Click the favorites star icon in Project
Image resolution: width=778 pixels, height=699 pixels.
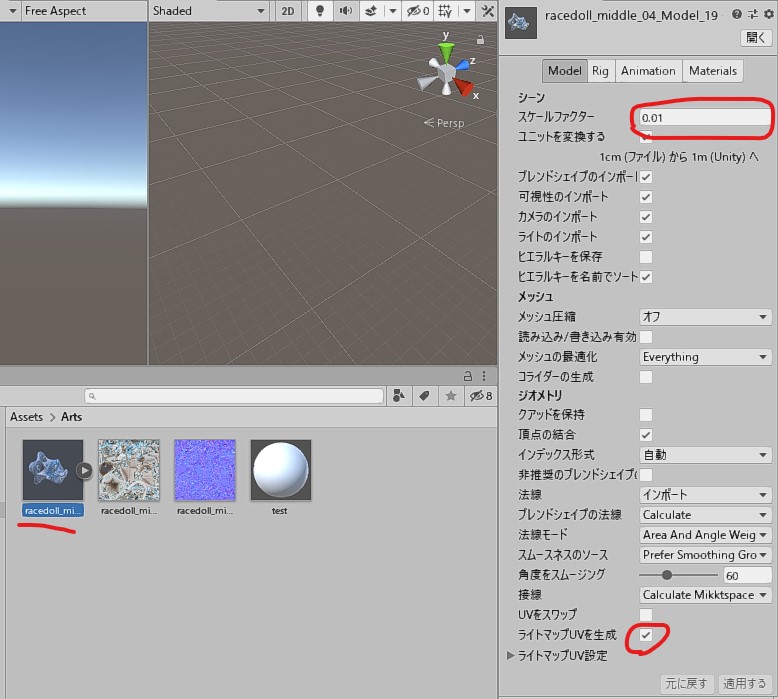coord(451,396)
